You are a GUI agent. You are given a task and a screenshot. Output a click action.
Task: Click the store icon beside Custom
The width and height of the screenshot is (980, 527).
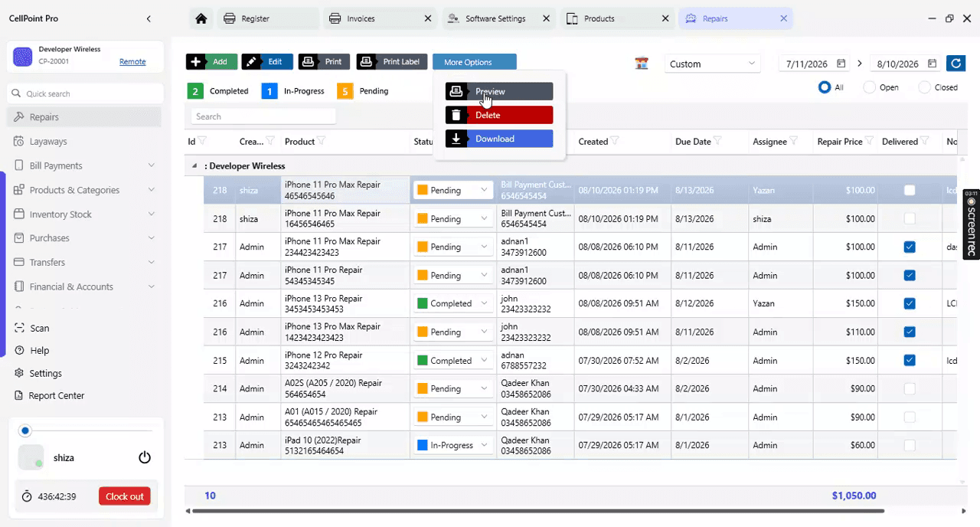642,64
